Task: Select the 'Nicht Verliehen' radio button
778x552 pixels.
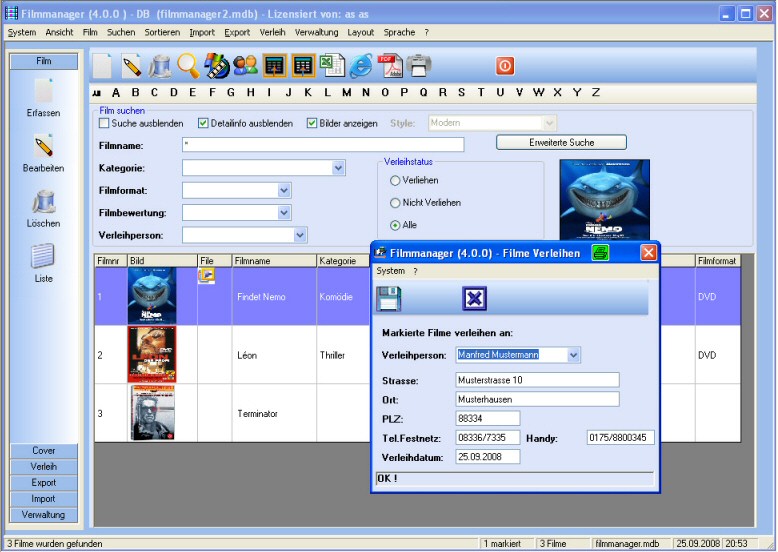Action: [x=395, y=203]
